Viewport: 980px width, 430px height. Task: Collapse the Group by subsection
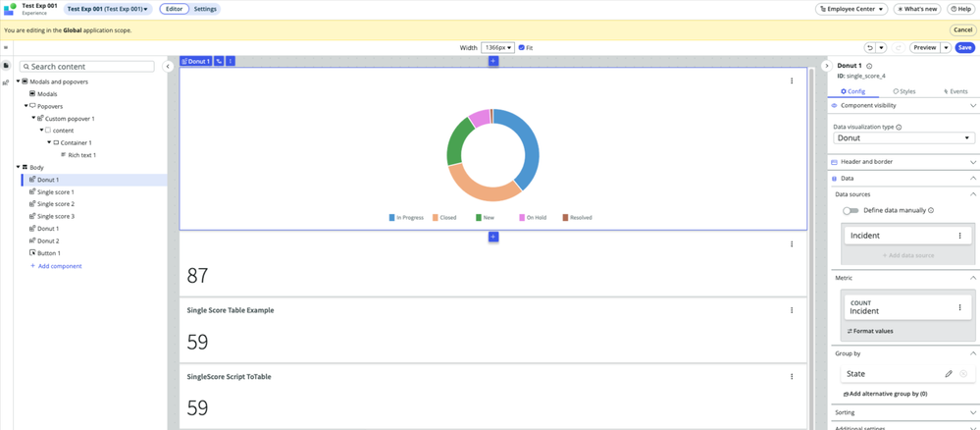click(972, 353)
